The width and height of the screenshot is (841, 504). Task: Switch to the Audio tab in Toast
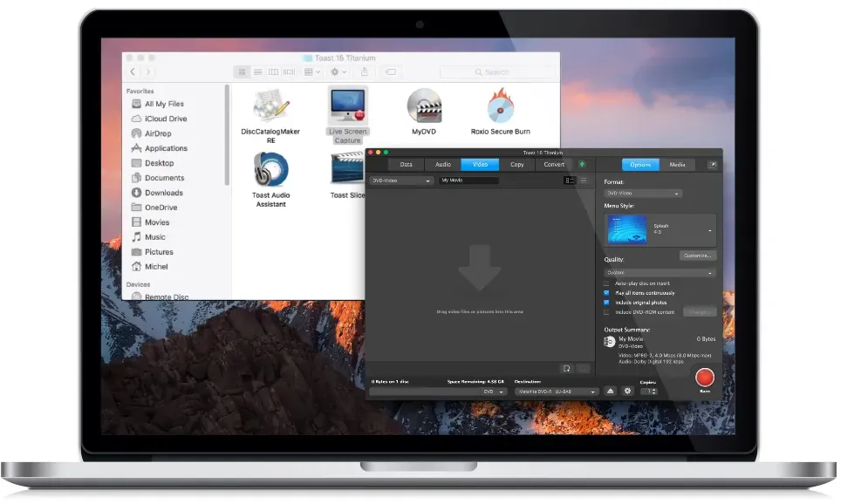(x=443, y=165)
